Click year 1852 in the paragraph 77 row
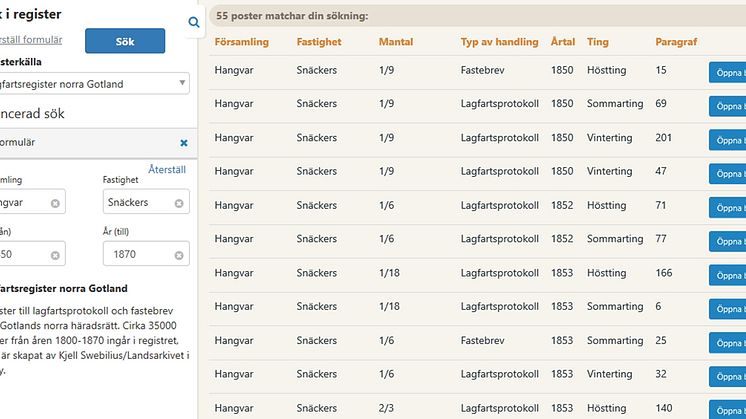 [562, 239]
